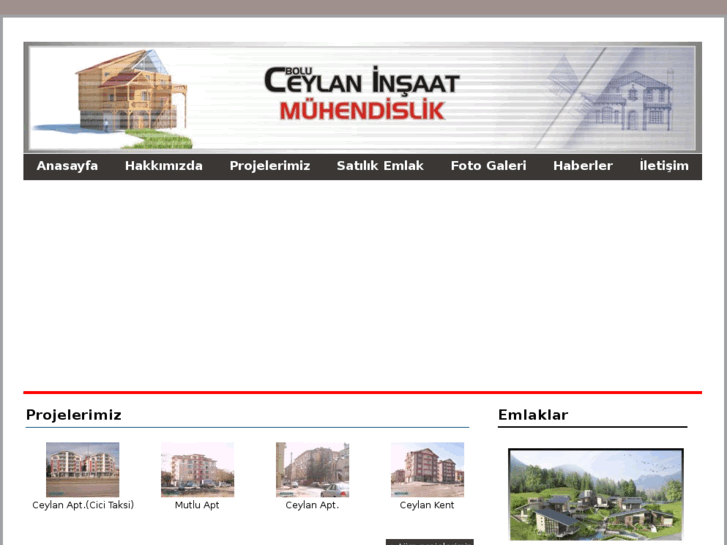View Haberler from the navigation
727x545 pixels.
tap(583, 166)
